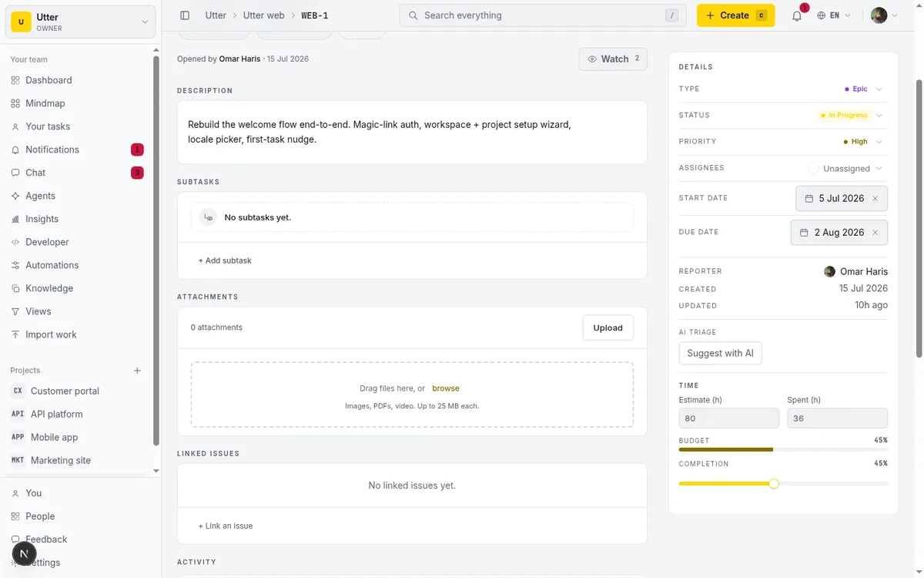Image resolution: width=924 pixels, height=578 pixels.
Task: Click the Chat bubble icon
Action: 15,173
